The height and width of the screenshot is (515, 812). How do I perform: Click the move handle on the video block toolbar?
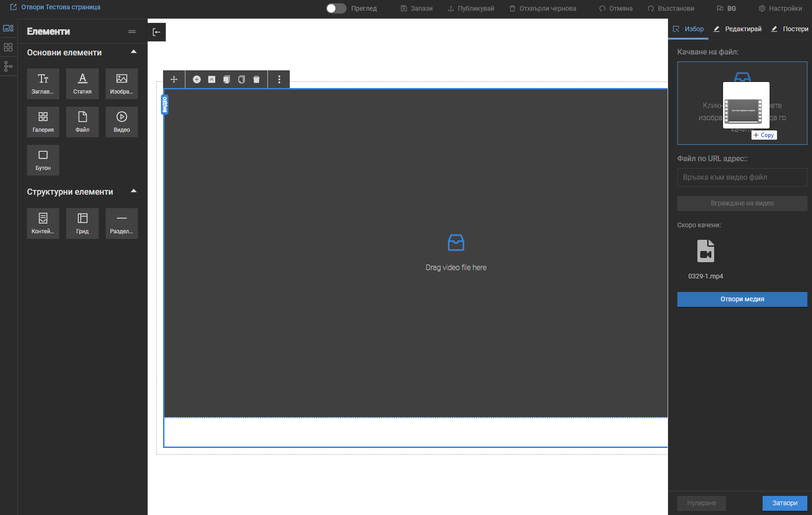click(x=174, y=80)
